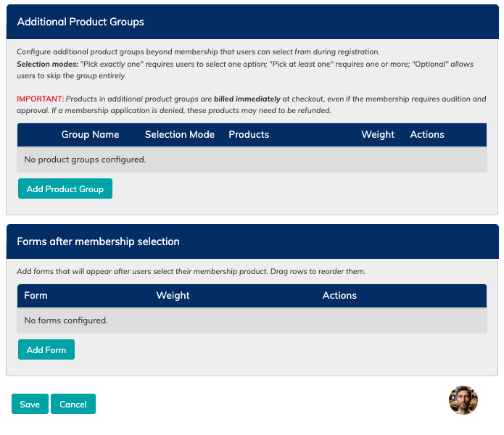Image resolution: width=504 pixels, height=435 pixels.
Task: Select the Products column header
Action: coord(249,134)
